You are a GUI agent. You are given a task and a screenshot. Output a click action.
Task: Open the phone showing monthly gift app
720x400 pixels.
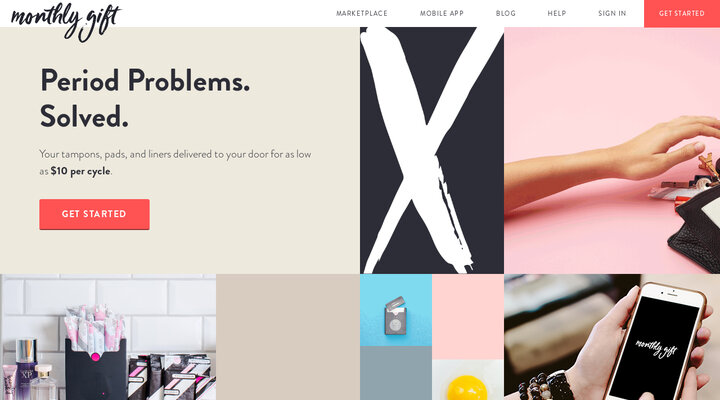(x=612, y=337)
